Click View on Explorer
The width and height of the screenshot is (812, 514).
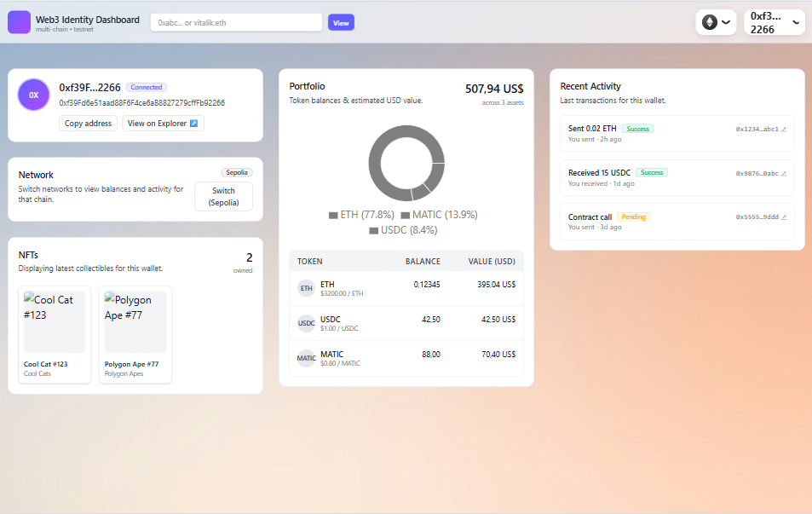tap(161, 123)
